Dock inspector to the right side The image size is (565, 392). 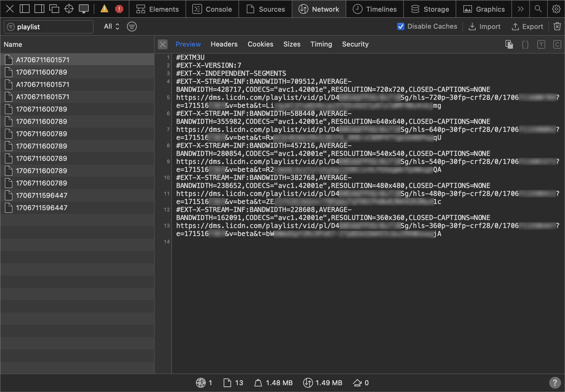tap(39, 9)
